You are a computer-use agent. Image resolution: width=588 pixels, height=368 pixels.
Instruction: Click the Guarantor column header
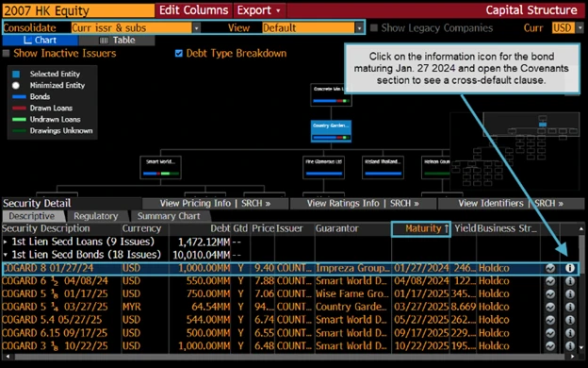click(x=336, y=228)
